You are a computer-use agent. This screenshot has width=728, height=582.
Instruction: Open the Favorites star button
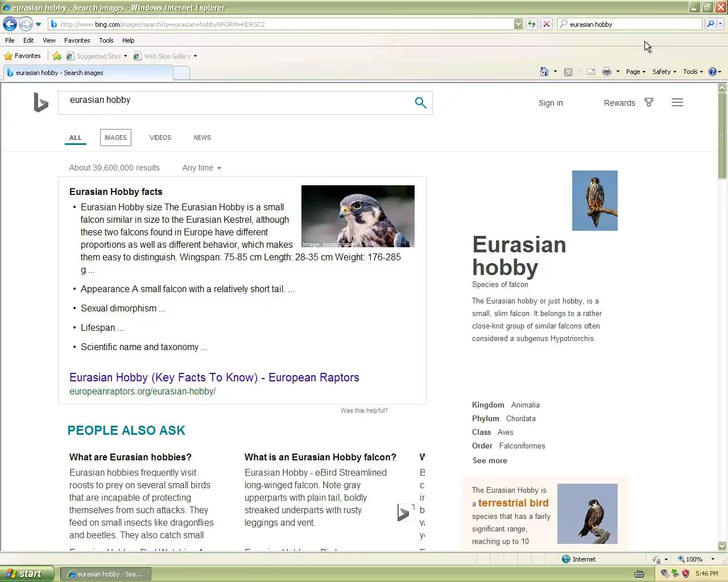click(23, 56)
